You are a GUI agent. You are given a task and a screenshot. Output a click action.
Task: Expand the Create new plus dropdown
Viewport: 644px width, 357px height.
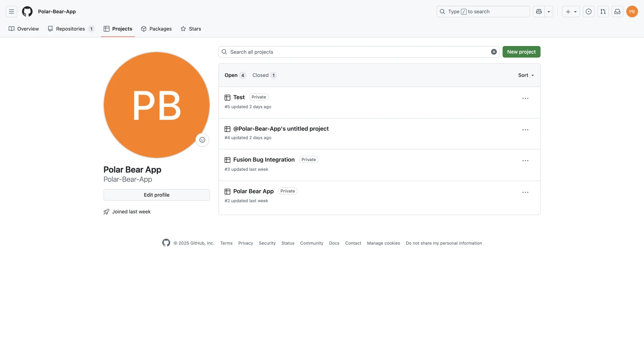pos(571,12)
